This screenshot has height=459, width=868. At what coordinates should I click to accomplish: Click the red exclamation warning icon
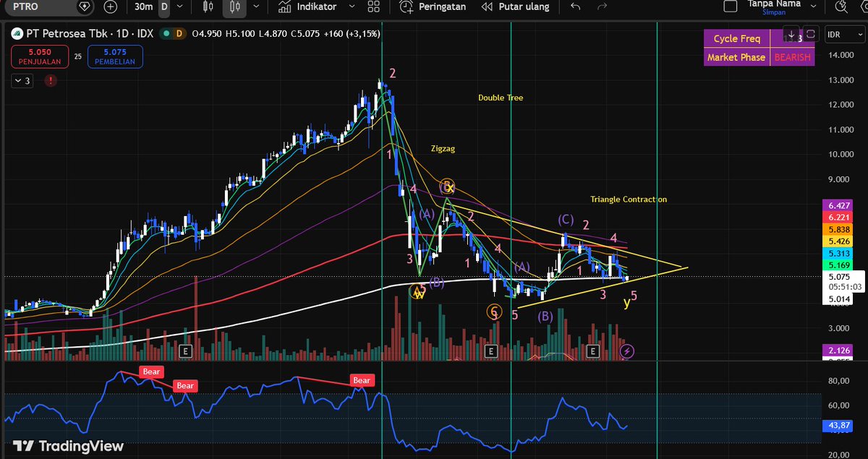pyautogui.click(x=51, y=81)
